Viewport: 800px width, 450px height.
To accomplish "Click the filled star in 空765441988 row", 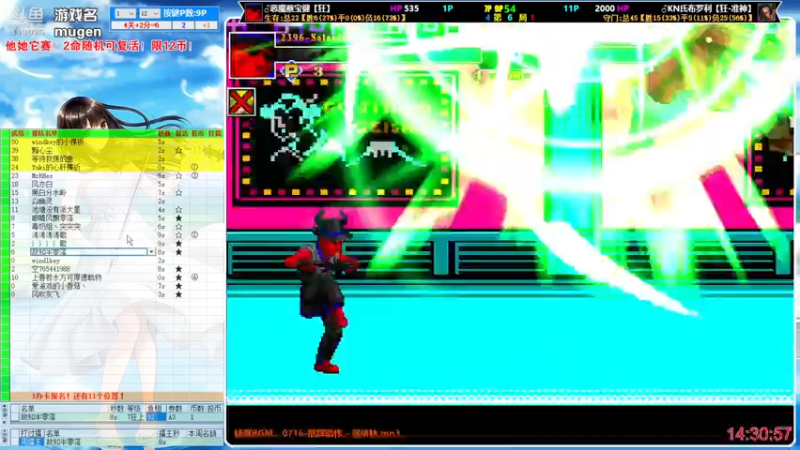I will [179, 269].
